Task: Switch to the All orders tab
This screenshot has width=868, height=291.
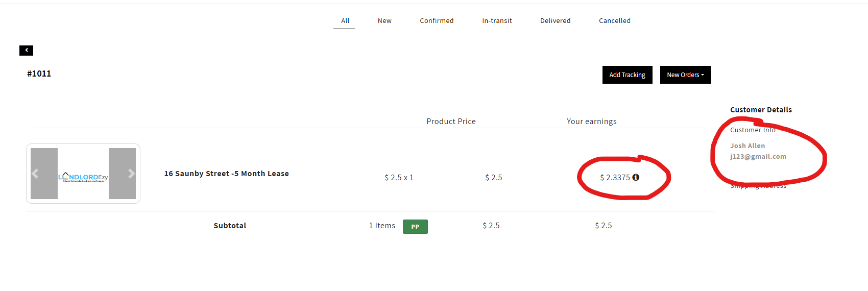Action: (x=345, y=21)
